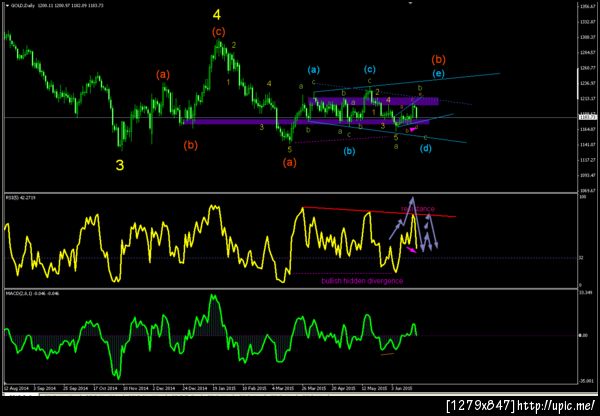Click the highlighted current price tag on scale
Image resolution: width=600 pixels, height=416 pixels.
589,117
